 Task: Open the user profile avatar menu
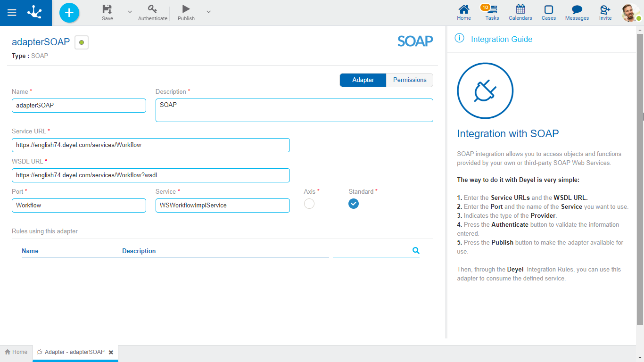point(631,13)
